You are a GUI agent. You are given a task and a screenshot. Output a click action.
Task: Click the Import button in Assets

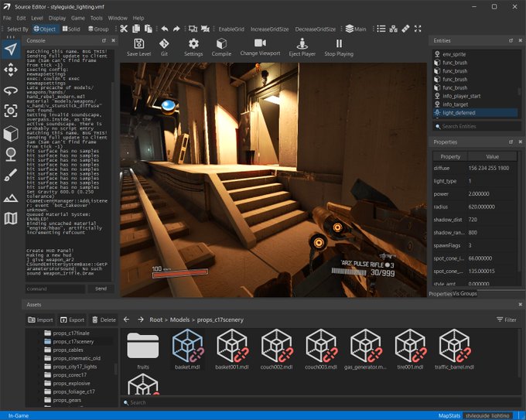(40, 319)
